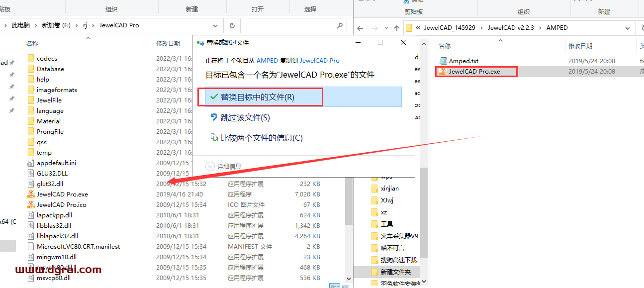
Task: Select the Material folder name
Action: 49,121
